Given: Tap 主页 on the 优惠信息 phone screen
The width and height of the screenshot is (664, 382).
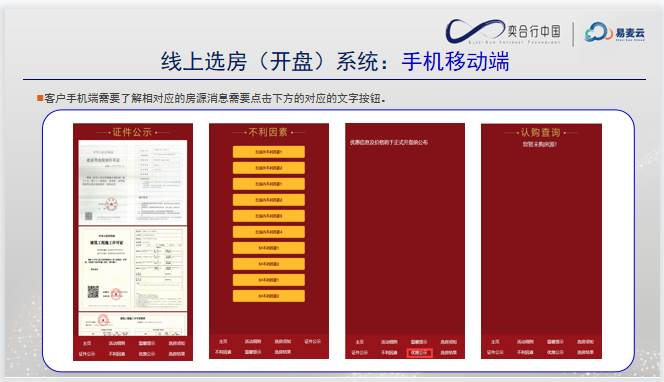Looking at the screenshot, I should coord(360,342).
